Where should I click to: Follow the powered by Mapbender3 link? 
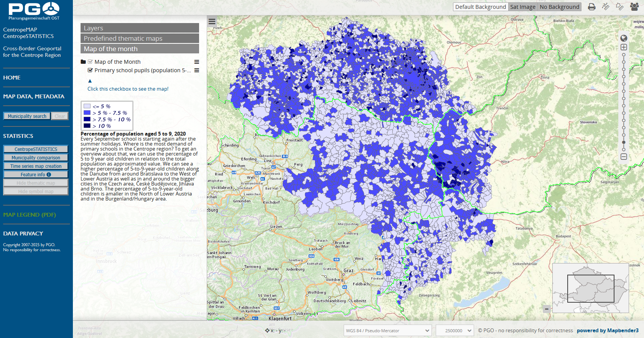608,330
